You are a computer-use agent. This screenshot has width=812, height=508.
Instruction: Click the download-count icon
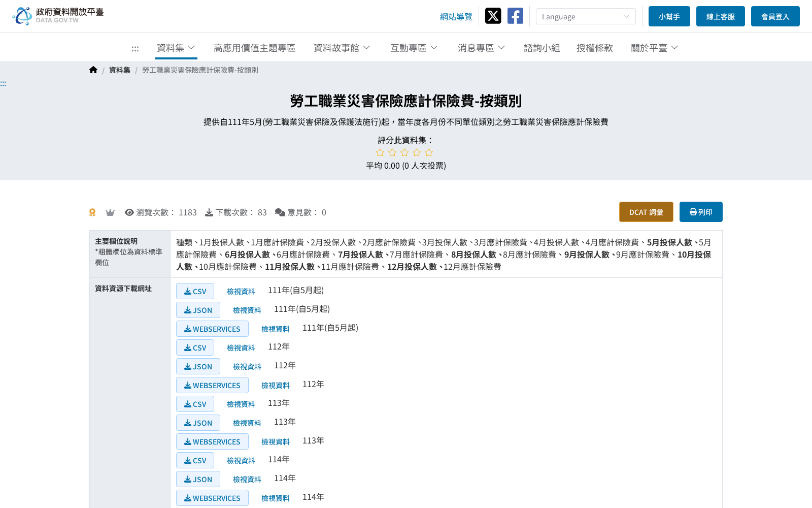click(209, 212)
